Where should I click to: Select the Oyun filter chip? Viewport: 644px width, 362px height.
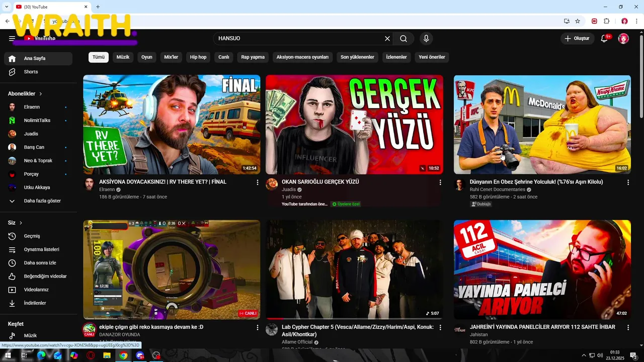(x=147, y=57)
